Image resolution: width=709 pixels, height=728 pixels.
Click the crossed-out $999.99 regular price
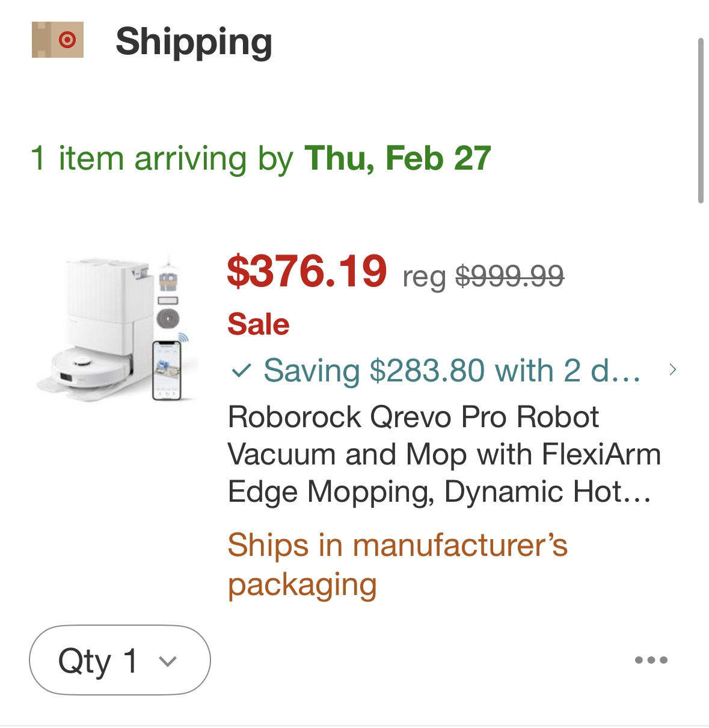click(509, 276)
